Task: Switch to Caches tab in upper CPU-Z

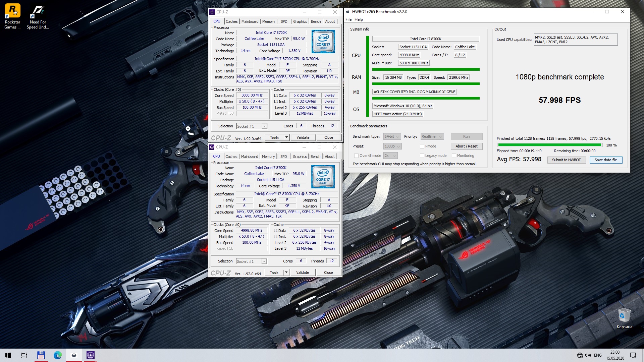Action: point(231,21)
